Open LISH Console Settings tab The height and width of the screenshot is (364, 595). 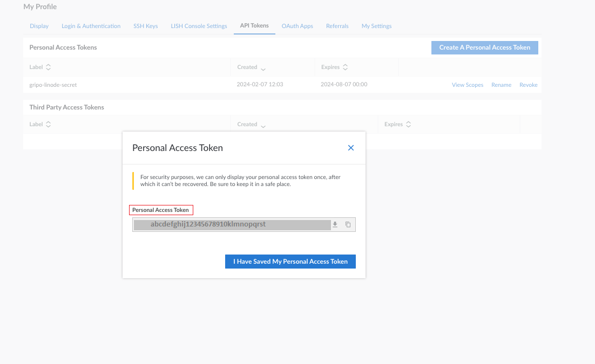(x=199, y=26)
